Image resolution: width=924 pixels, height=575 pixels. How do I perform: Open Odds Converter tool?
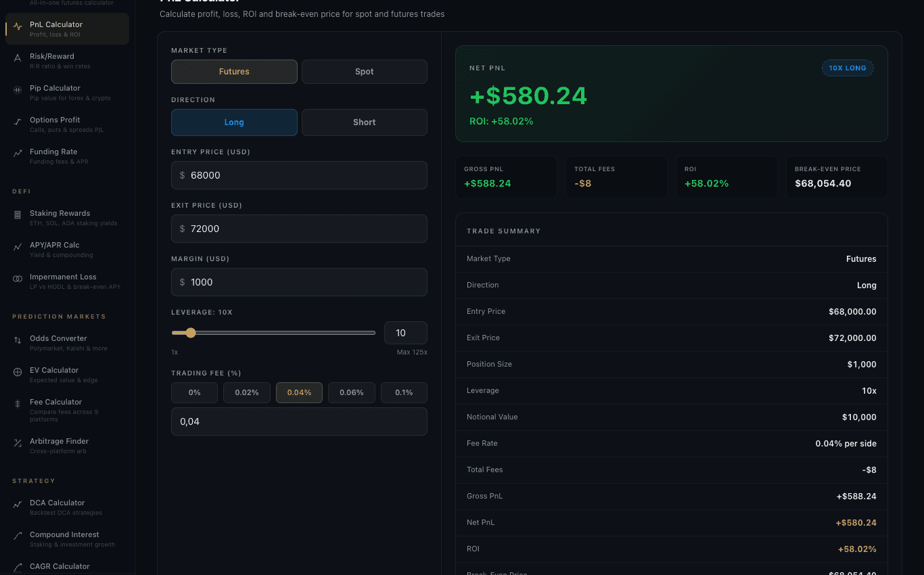click(67, 343)
